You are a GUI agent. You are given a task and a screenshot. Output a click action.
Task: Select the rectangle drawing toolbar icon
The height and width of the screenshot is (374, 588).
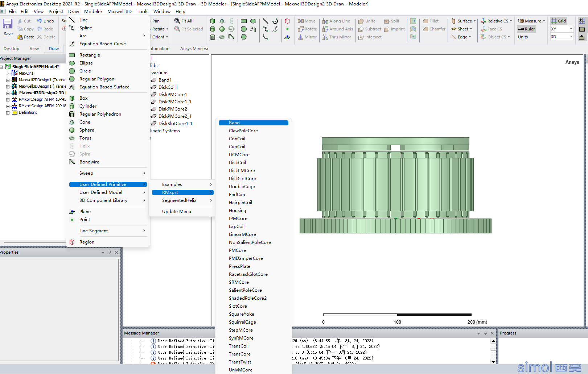point(244,21)
